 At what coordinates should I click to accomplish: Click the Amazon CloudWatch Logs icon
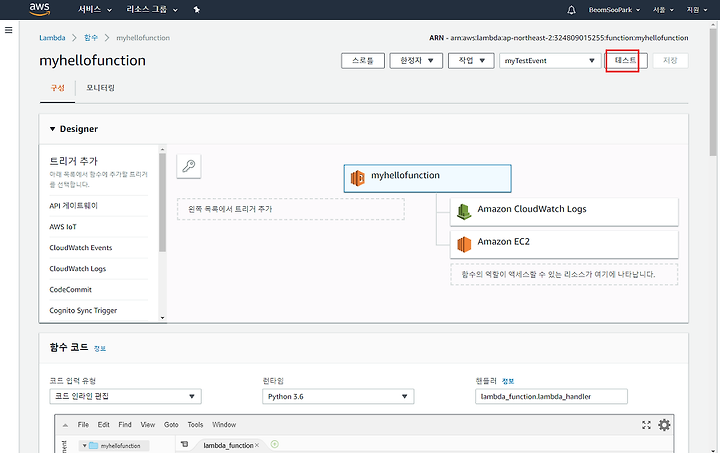click(464, 212)
